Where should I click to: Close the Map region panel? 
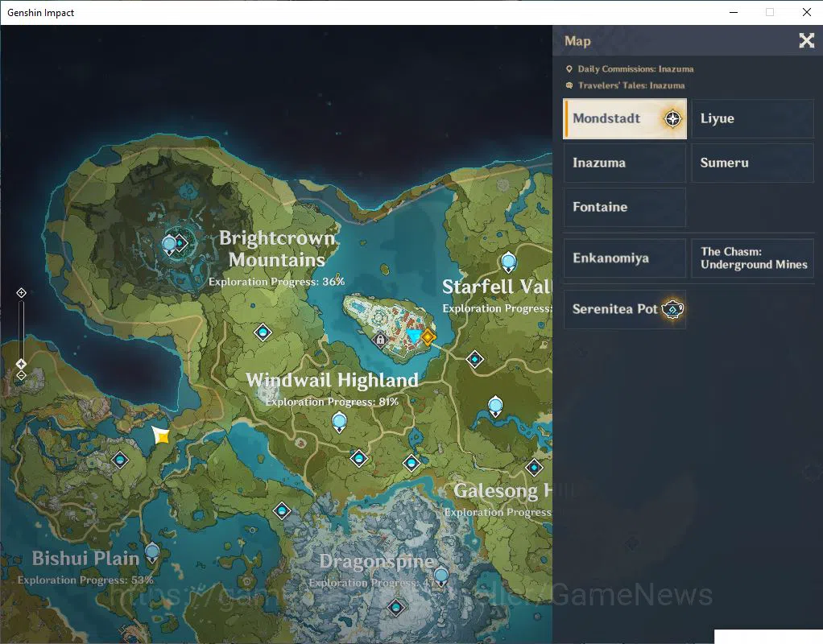806,40
